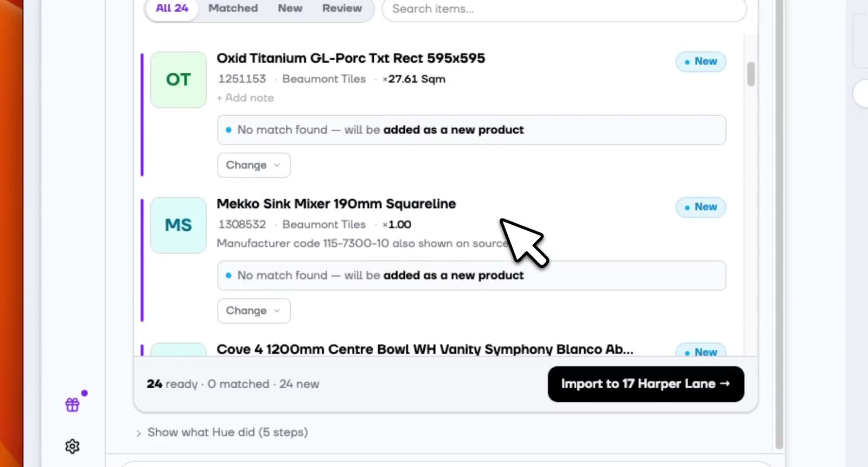Image resolution: width=868 pixels, height=467 pixels.
Task: Open Change dropdown for Oxid Titanium item
Action: 254,165
